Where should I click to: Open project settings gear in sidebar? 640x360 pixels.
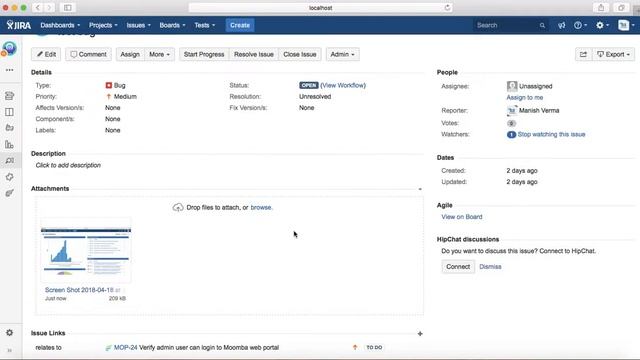(x=9, y=333)
